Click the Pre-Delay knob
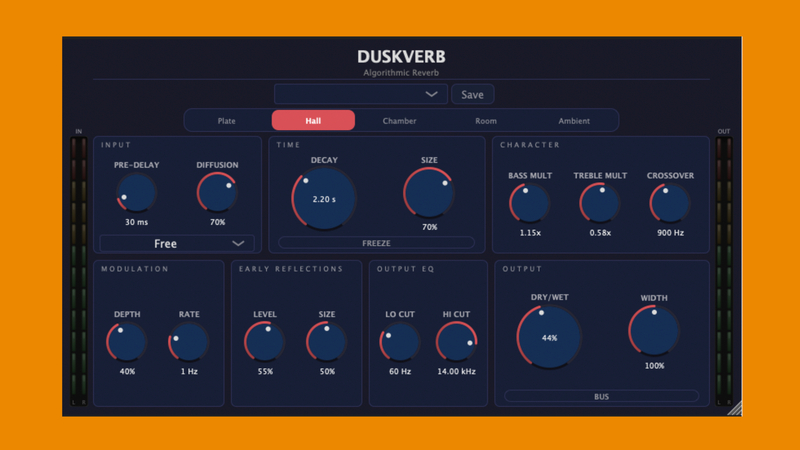The width and height of the screenshot is (800, 450). point(136,193)
